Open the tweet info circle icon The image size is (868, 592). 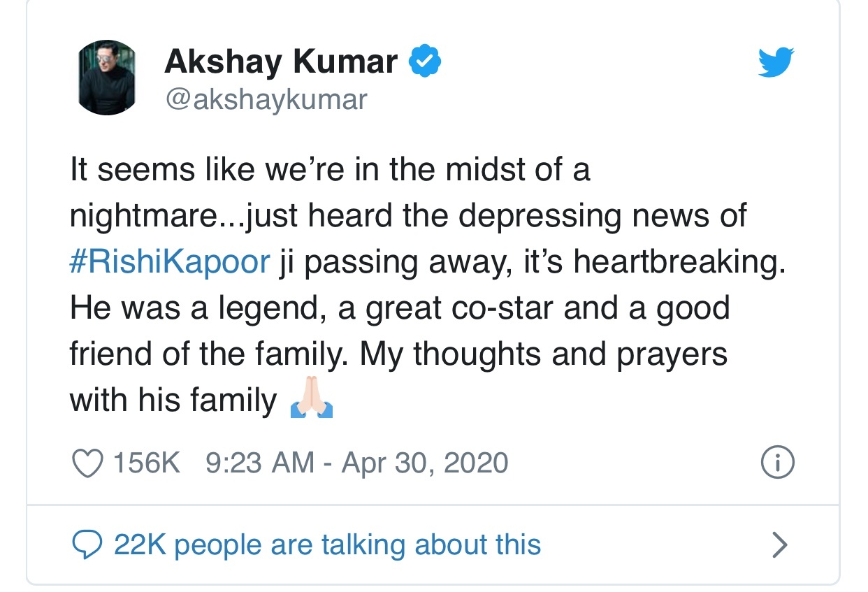click(777, 462)
